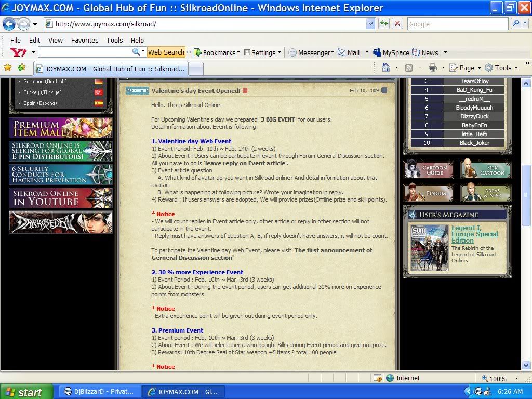Open the Tools menu in menu bar
The image size is (532, 399).
coord(114,40)
